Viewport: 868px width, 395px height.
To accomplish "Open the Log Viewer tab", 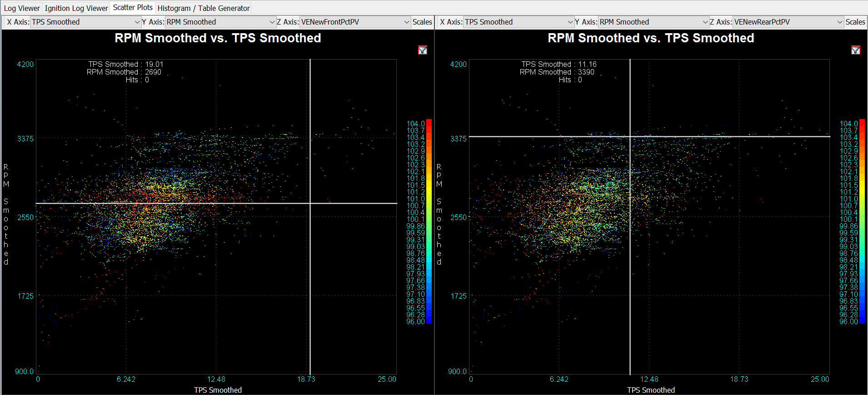I will tap(22, 8).
